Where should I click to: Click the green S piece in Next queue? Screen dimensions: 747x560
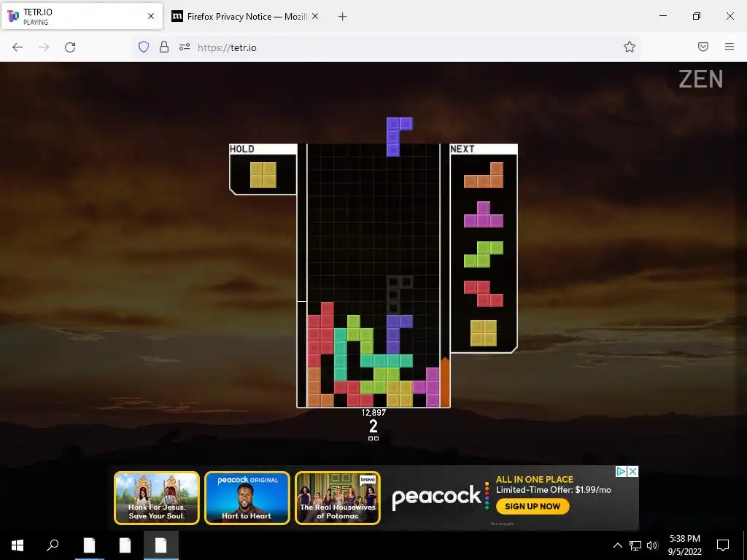tap(484, 254)
